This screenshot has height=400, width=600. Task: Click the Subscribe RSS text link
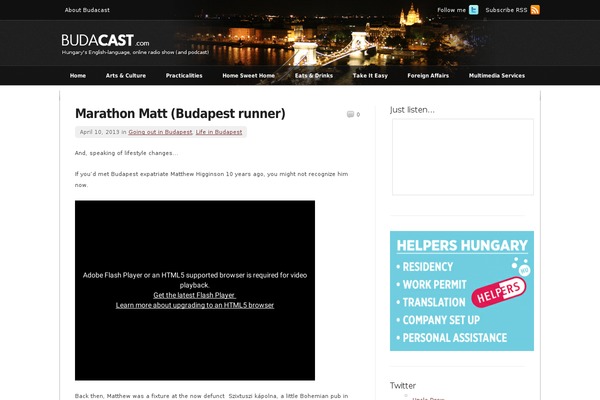tap(506, 10)
